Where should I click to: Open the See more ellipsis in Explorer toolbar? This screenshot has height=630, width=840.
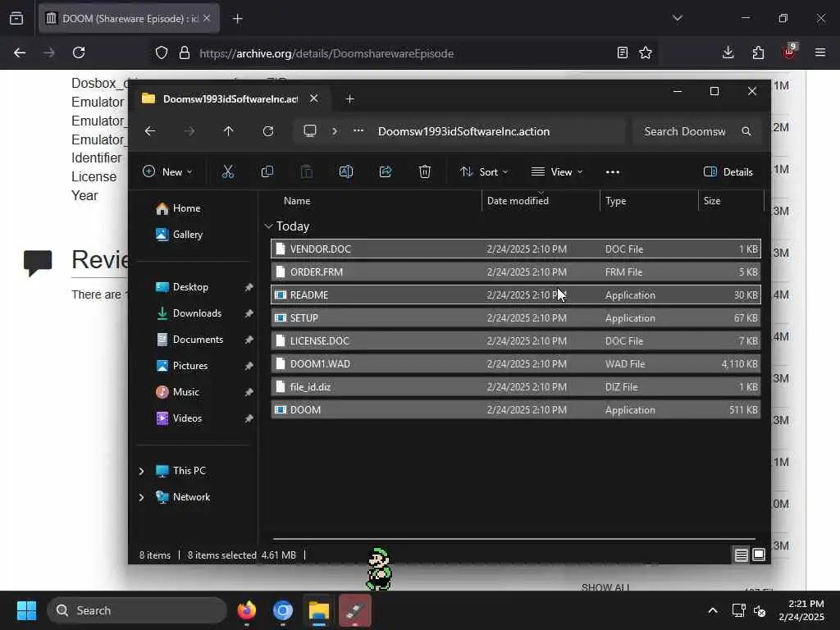[612, 172]
